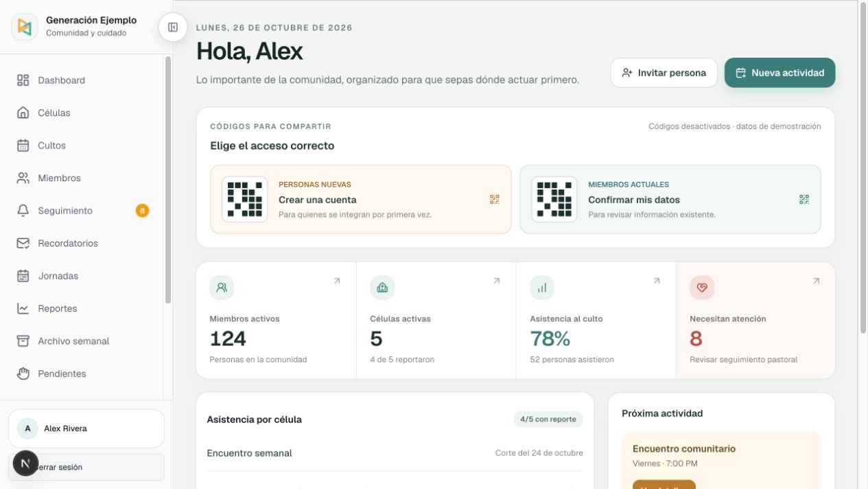Click the Archivo semanal archive box icon
The width and height of the screenshot is (868, 489).
point(23,341)
